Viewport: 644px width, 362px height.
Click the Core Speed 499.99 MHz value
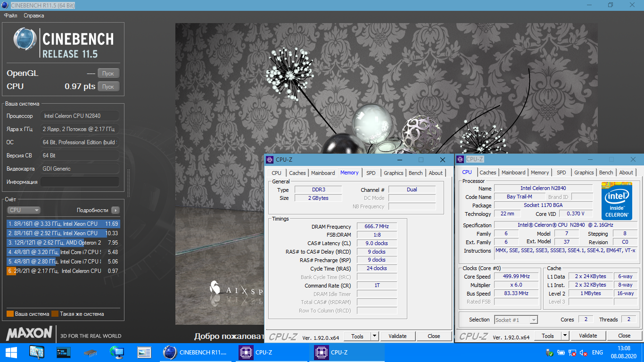517,277
